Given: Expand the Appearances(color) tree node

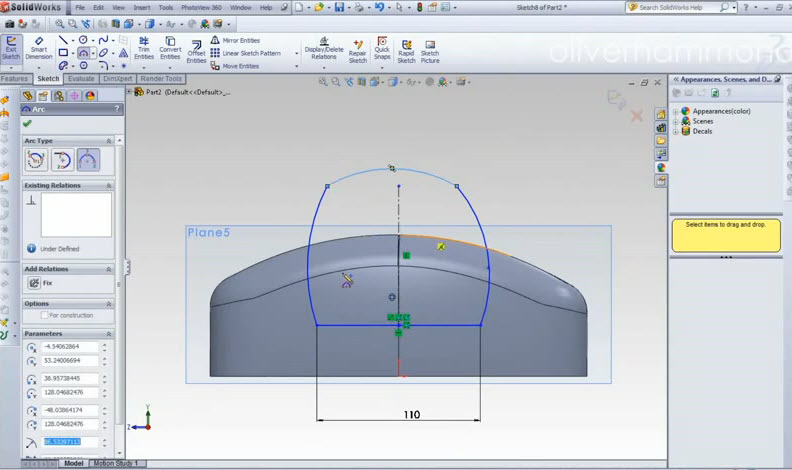Looking at the screenshot, I should pos(676,111).
